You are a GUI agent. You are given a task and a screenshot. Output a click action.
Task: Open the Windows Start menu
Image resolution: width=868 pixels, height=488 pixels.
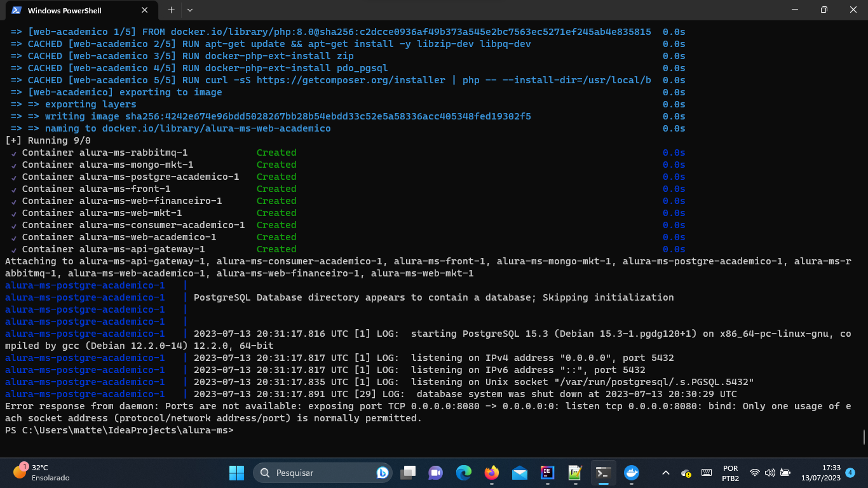point(236,473)
